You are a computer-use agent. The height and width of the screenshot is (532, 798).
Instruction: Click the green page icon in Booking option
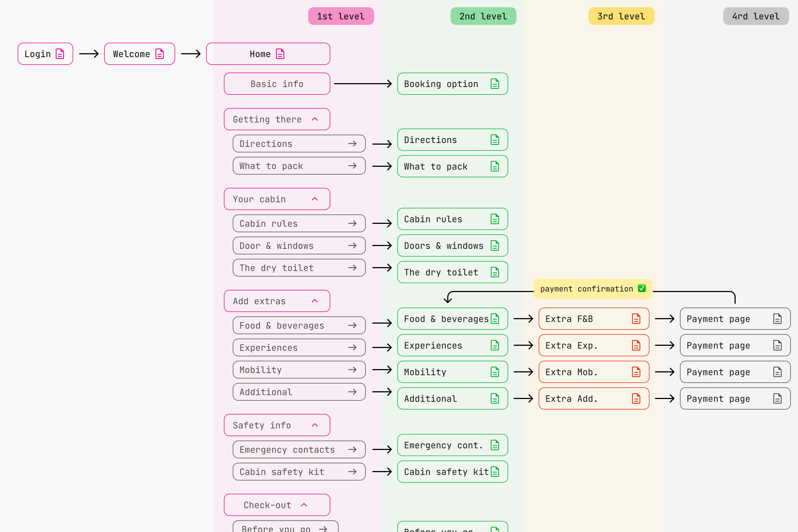click(x=495, y=84)
